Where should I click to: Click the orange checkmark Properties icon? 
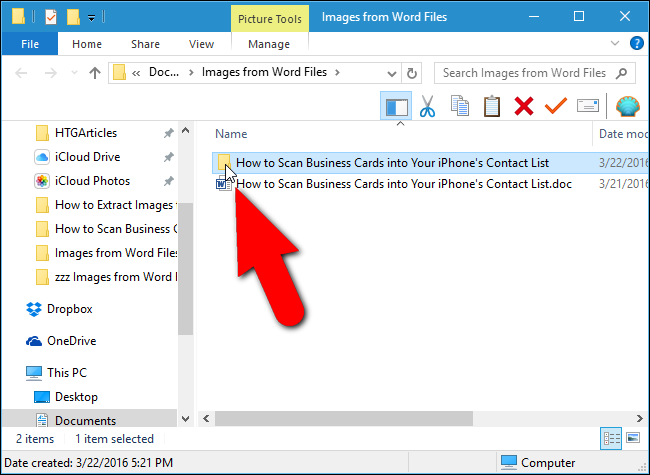[x=555, y=106]
